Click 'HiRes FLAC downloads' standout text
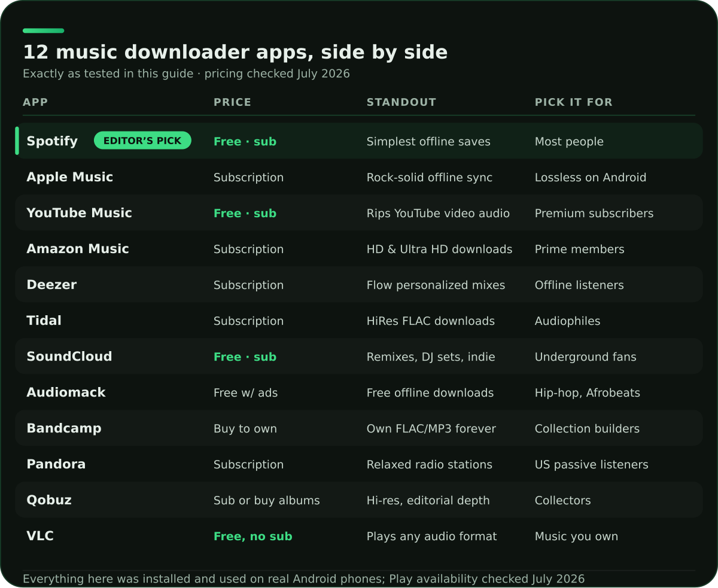This screenshot has height=588, width=718. [431, 321]
